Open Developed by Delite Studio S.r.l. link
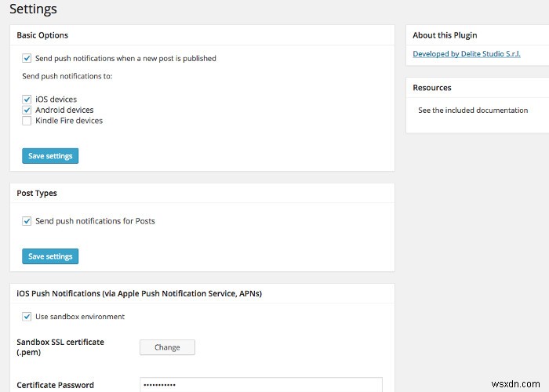The width and height of the screenshot is (549, 392). [467, 54]
